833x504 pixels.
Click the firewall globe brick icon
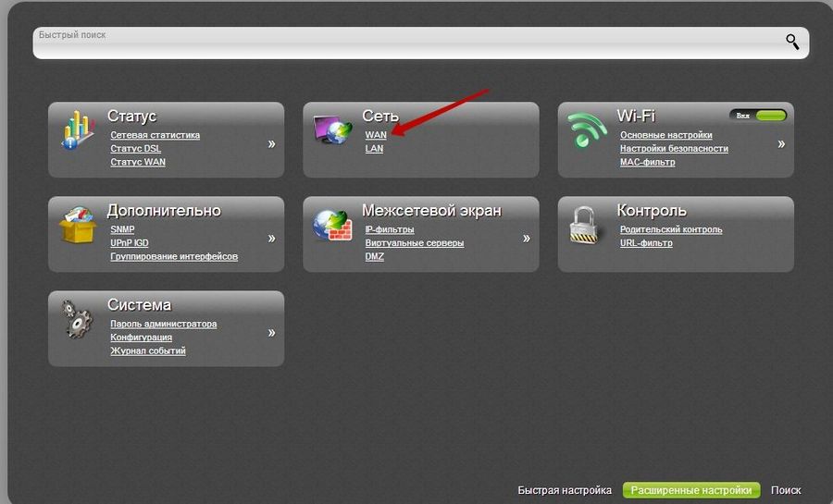pyautogui.click(x=333, y=224)
